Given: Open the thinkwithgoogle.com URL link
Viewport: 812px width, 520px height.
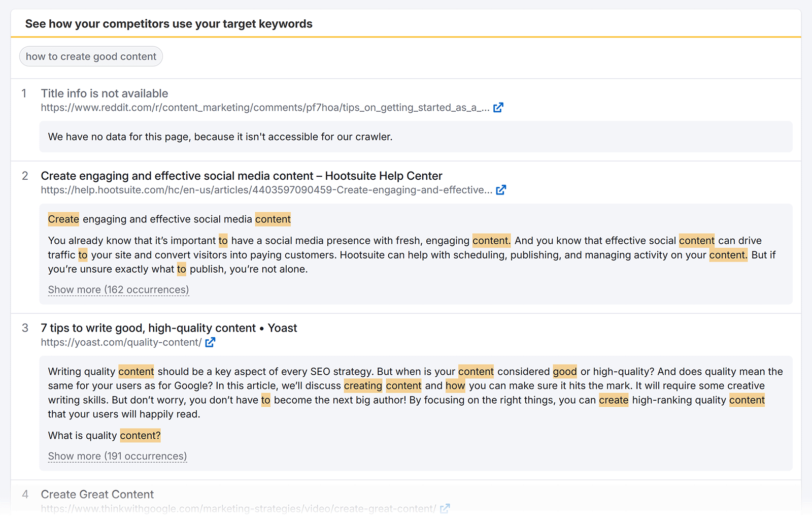Looking at the screenshot, I should tap(238, 508).
